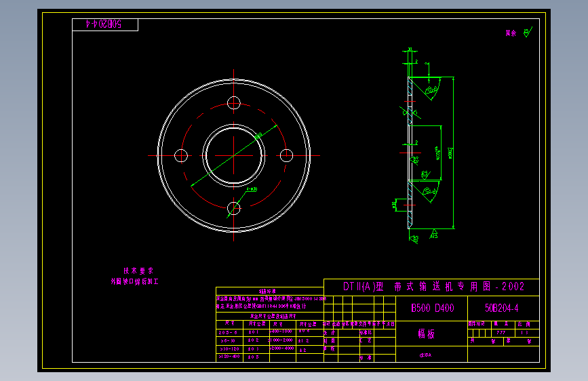
Task: Click the B500 D400 title block cell
Action: (433, 308)
